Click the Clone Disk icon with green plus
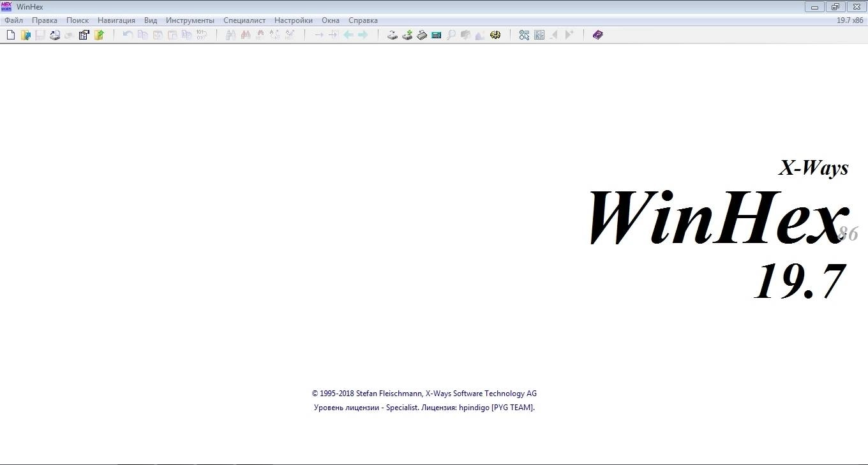This screenshot has width=868, height=465. coord(407,35)
